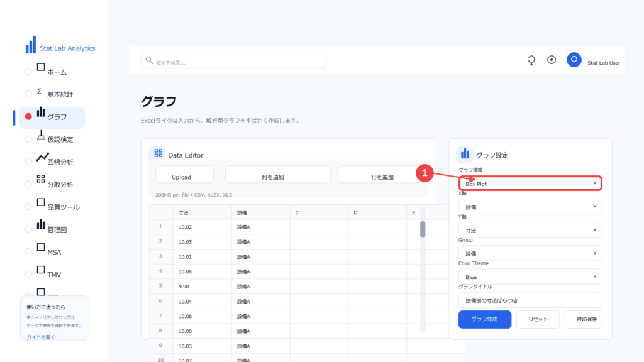Click the bar chart icon next to グラフ

[x=41, y=112]
